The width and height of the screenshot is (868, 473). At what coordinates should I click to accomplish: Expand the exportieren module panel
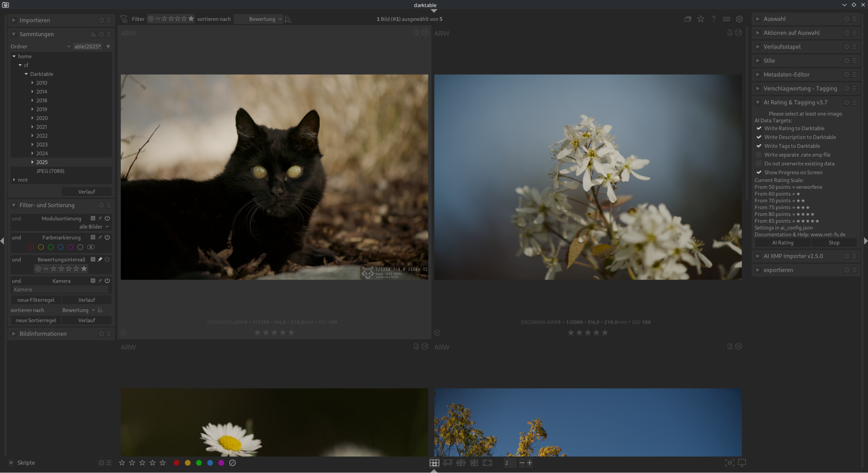pos(778,270)
